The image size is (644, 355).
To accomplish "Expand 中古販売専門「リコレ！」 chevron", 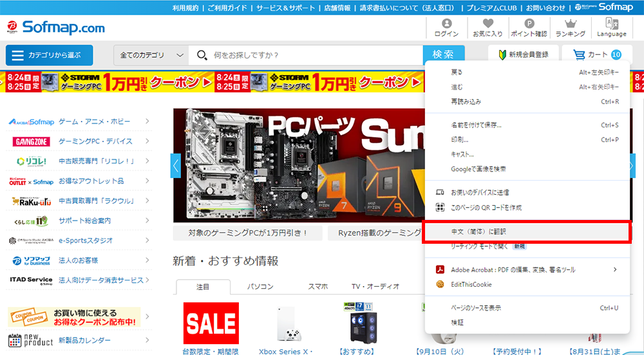I will [147, 161].
